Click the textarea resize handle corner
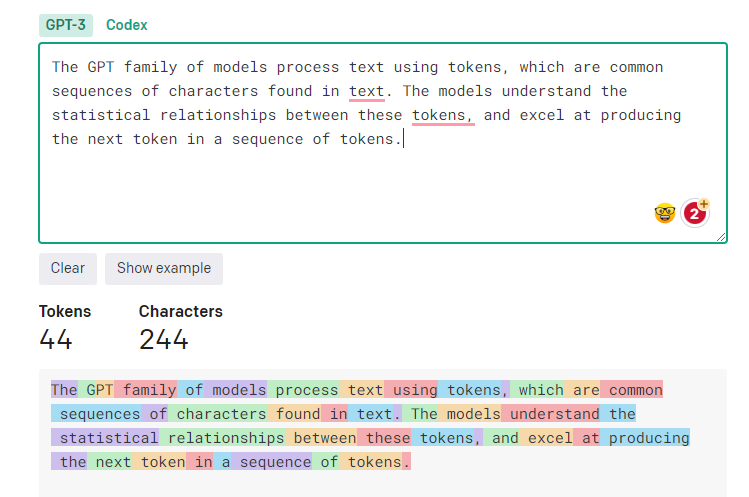The image size is (749, 497). tap(721, 237)
